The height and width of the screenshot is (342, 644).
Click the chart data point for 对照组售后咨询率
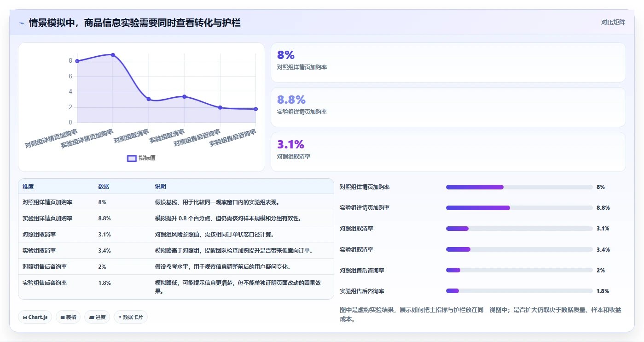[220, 107]
